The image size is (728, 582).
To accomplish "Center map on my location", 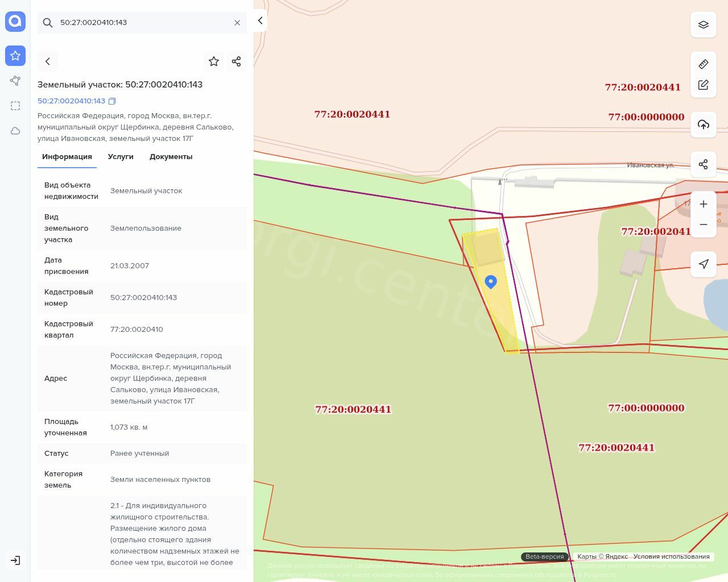I will tap(703, 264).
